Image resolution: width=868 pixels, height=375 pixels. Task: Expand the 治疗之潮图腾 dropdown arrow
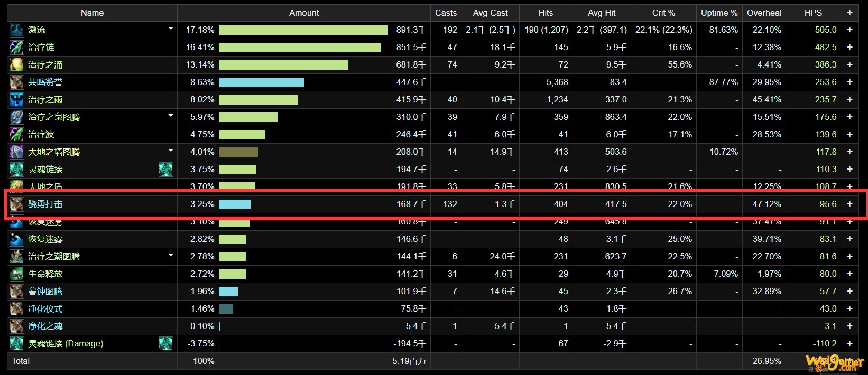coord(171,255)
